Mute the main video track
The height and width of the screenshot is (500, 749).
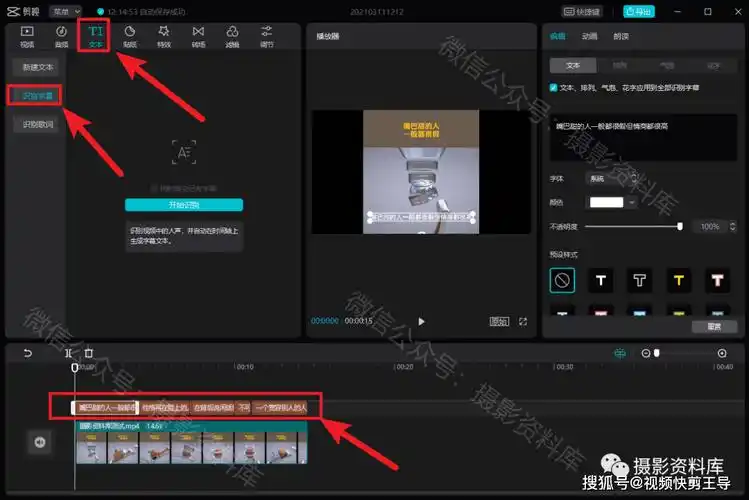(40, 442)
